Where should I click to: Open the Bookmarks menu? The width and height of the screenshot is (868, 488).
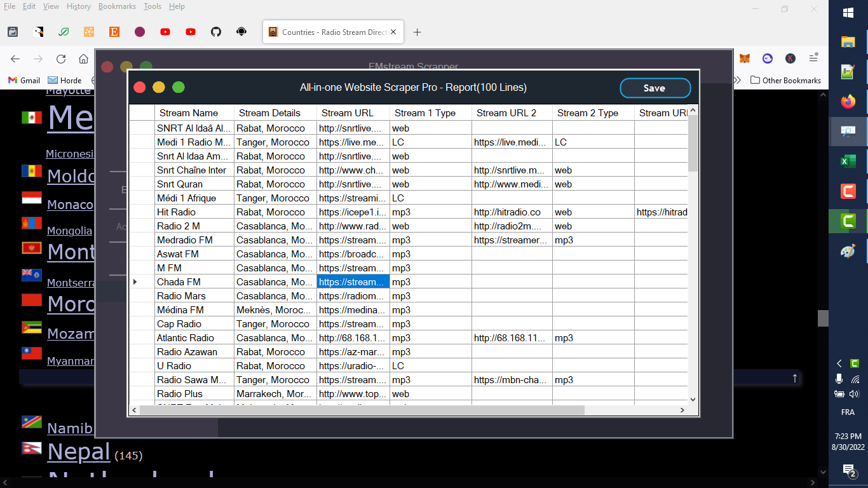(x=118, y=6)
